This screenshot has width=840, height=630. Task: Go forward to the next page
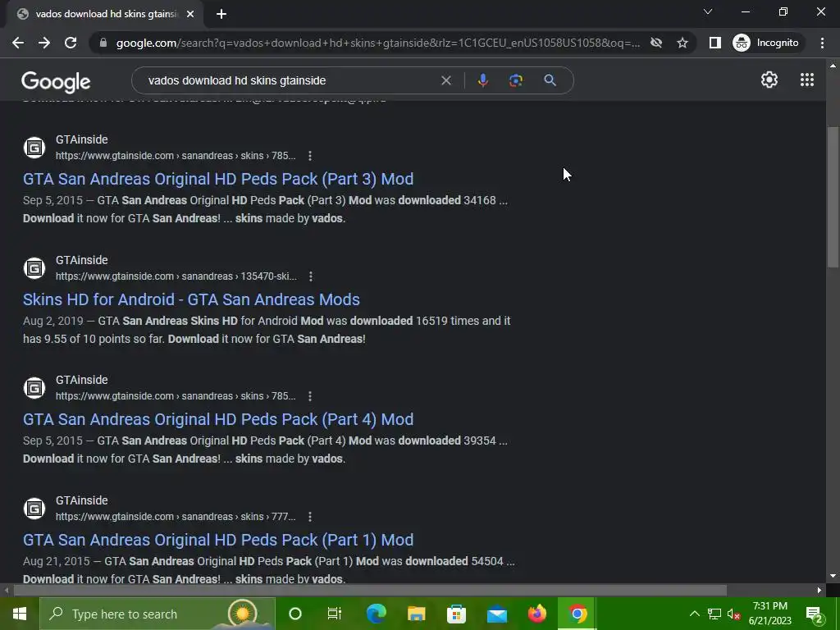[44, 43]
